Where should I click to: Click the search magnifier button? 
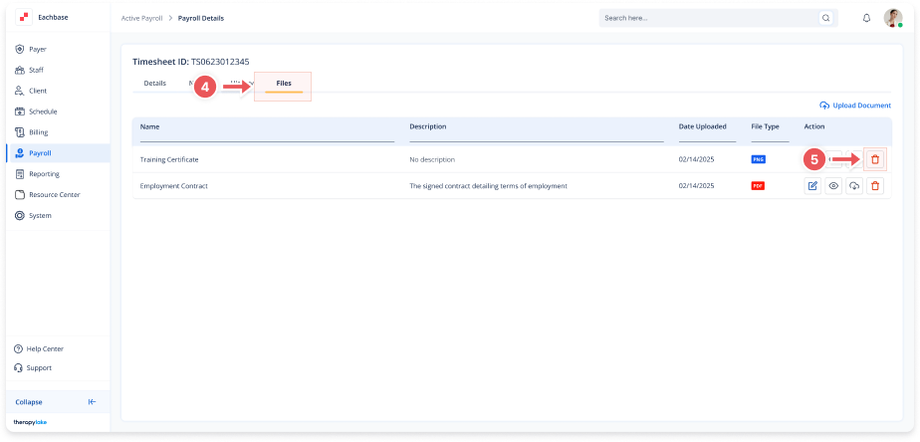pos(826,18)
